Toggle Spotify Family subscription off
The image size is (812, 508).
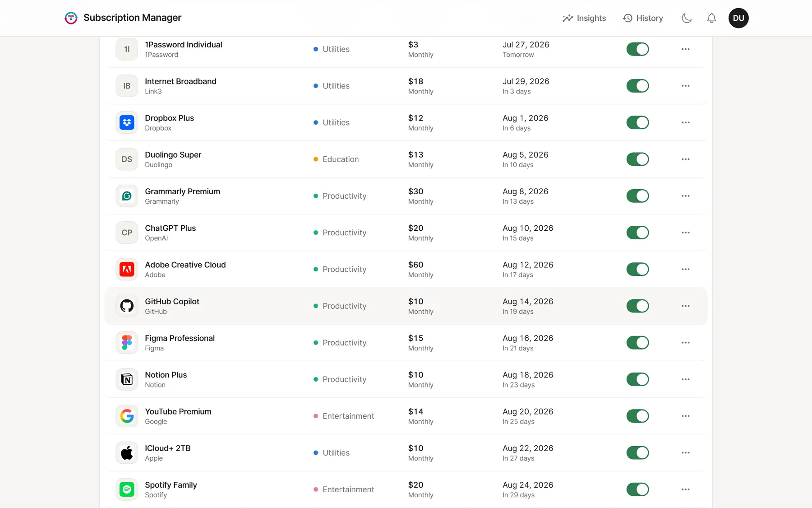coord(637,489)
